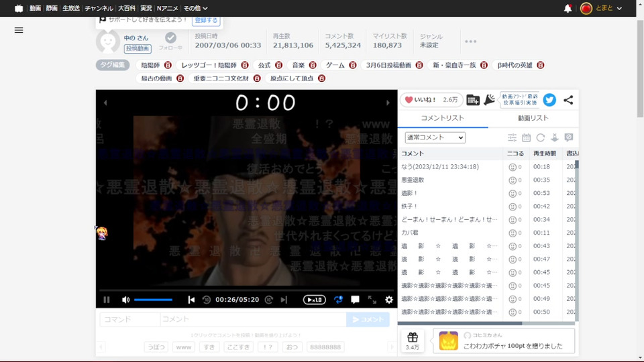Open とまと account dropdown
Screen dimensions: 644x362
coord(601,8)
